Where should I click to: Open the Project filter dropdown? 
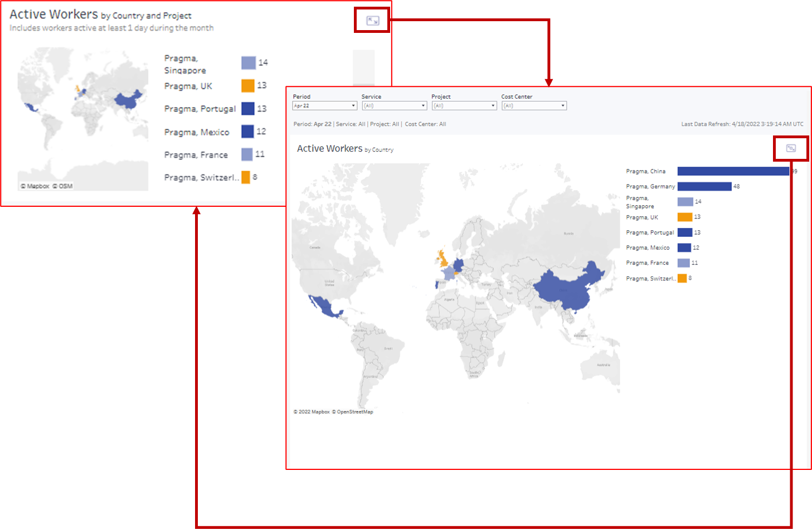[492, 105]
